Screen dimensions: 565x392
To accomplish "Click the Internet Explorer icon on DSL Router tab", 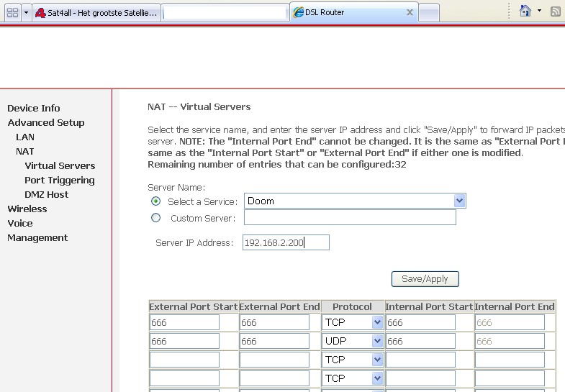I will (298, 12).
